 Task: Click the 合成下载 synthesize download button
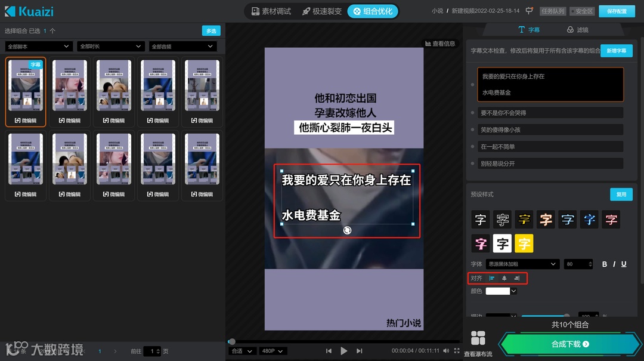569,344
